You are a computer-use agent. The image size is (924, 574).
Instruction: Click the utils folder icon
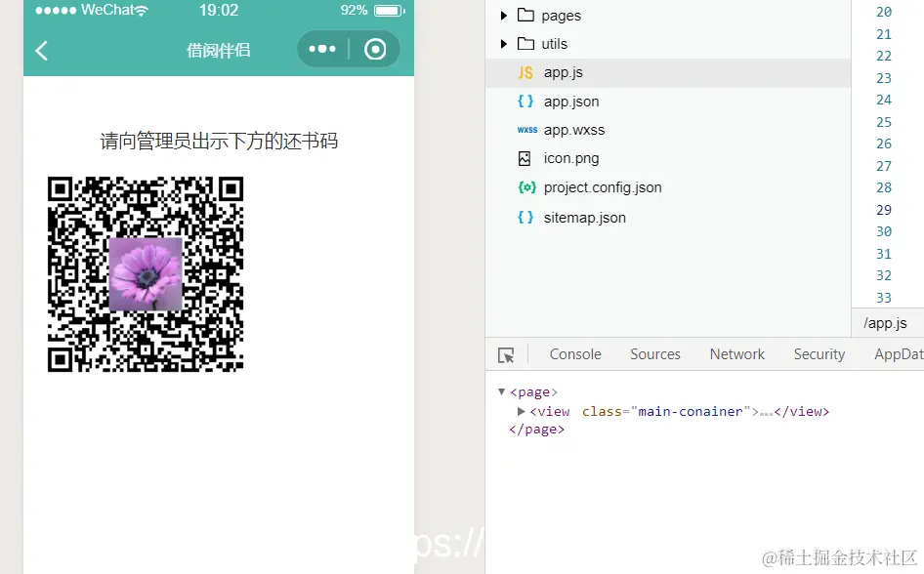(x=525, y=44)
